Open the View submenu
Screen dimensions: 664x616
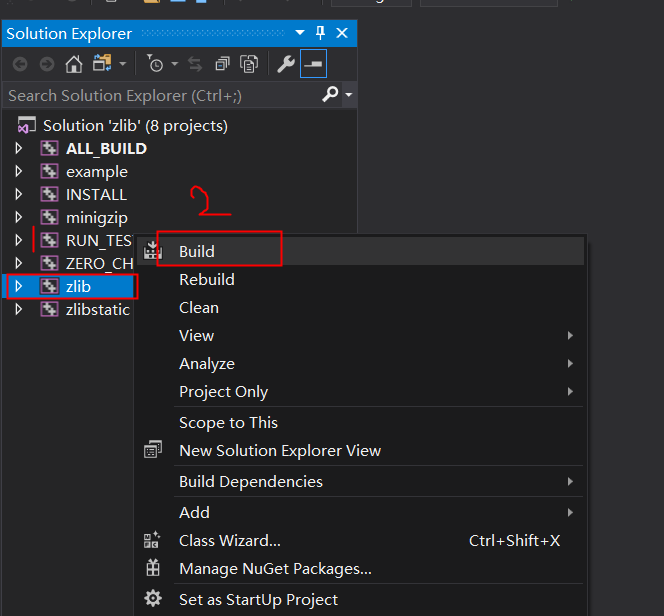(x=360, y=335)
